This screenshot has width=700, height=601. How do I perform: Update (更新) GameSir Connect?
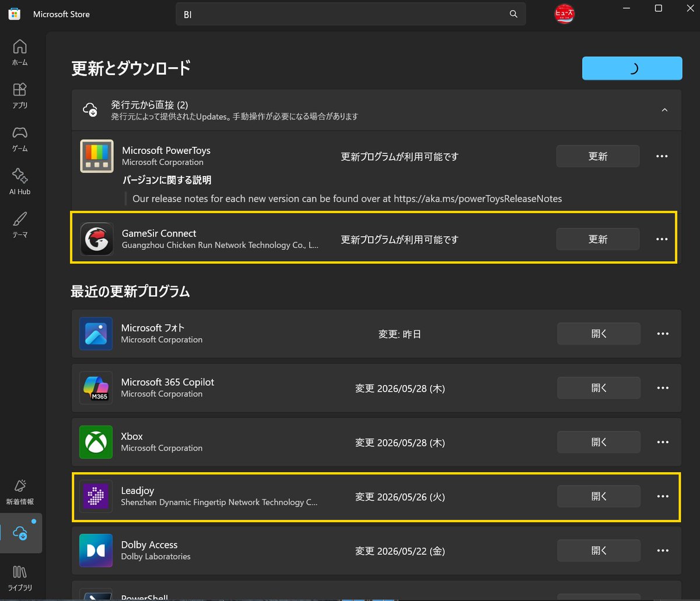click(x=598, y=239)
